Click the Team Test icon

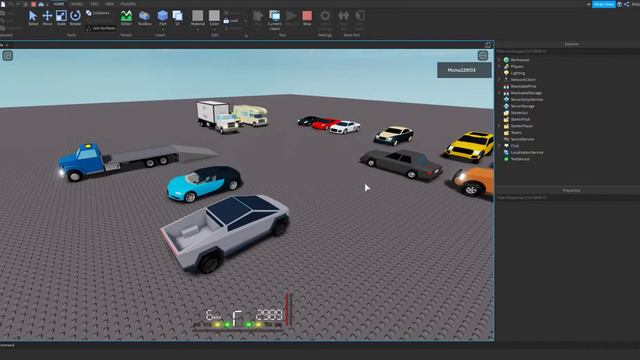point(344,16)
